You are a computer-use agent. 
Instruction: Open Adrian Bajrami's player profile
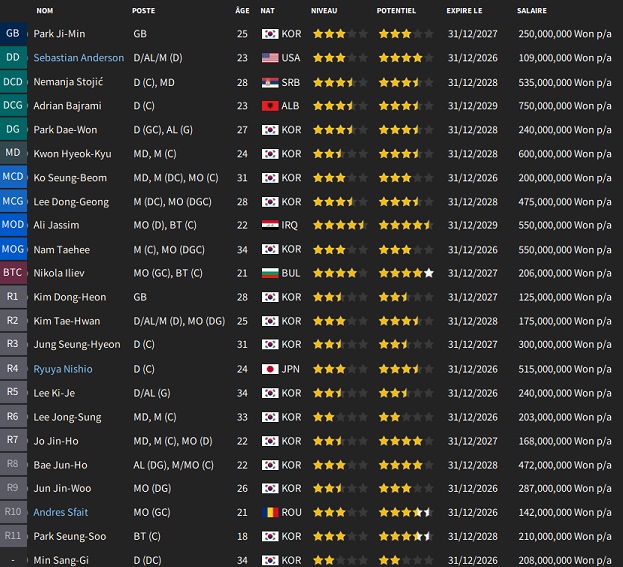coord(68,106)
